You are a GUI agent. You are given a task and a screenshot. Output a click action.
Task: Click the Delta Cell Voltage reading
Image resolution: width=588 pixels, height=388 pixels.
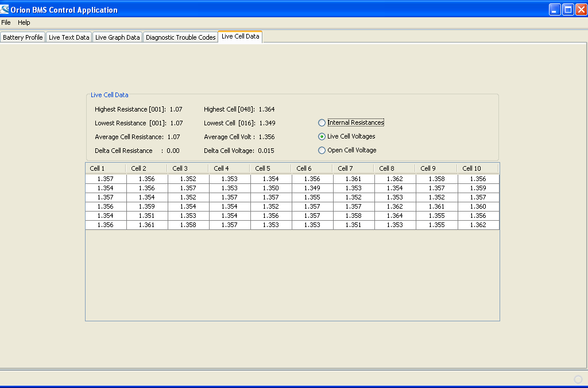[x=239, y=151]
